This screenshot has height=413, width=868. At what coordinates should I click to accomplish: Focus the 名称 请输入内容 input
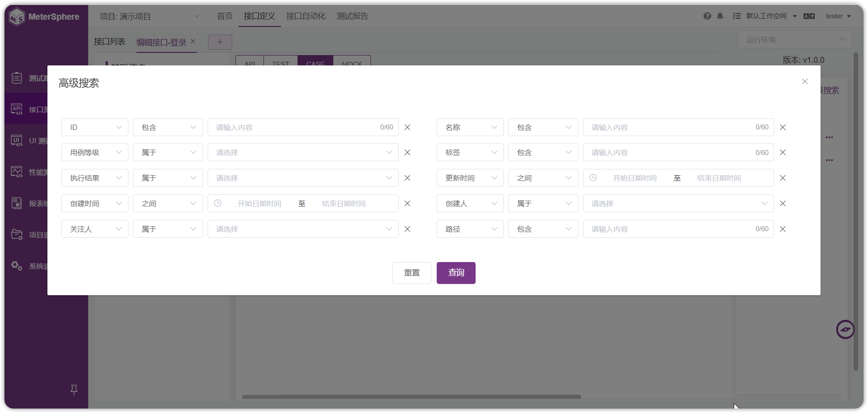pyautogui.click(x=678, y=127)
